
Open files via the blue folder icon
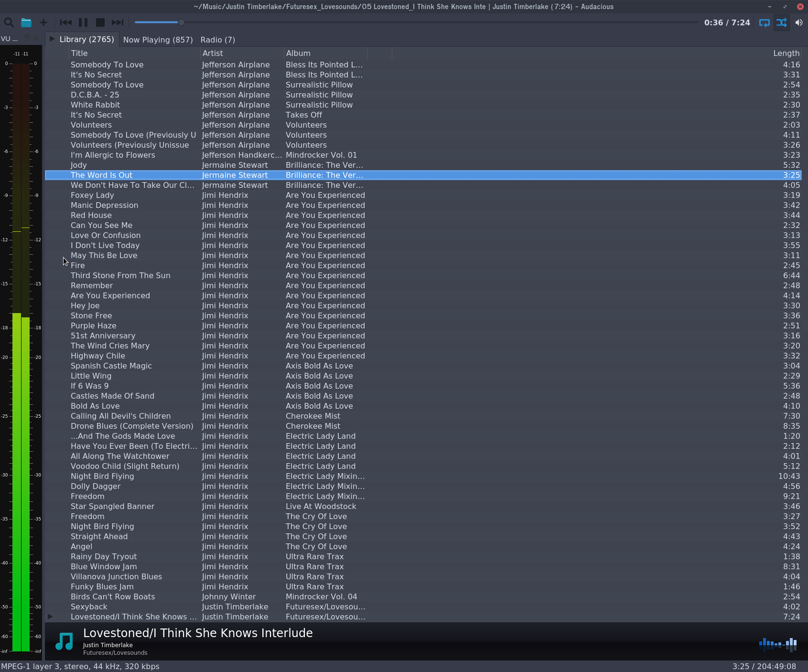click(x=26, y=22)
